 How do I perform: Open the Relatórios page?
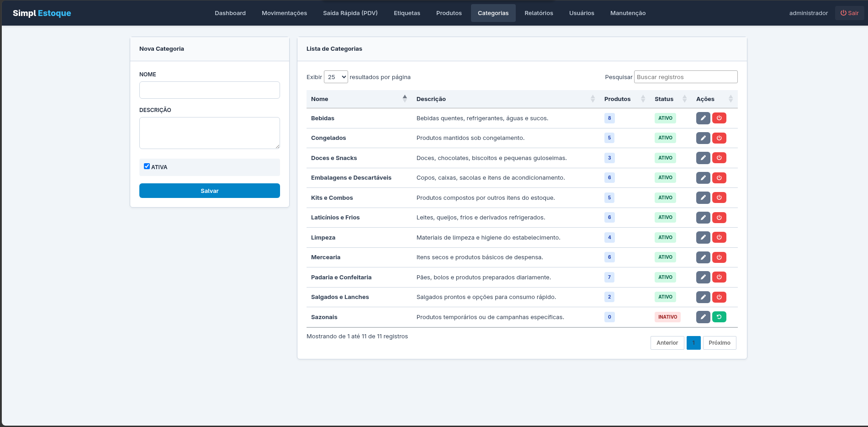click(x=539, y=13)
